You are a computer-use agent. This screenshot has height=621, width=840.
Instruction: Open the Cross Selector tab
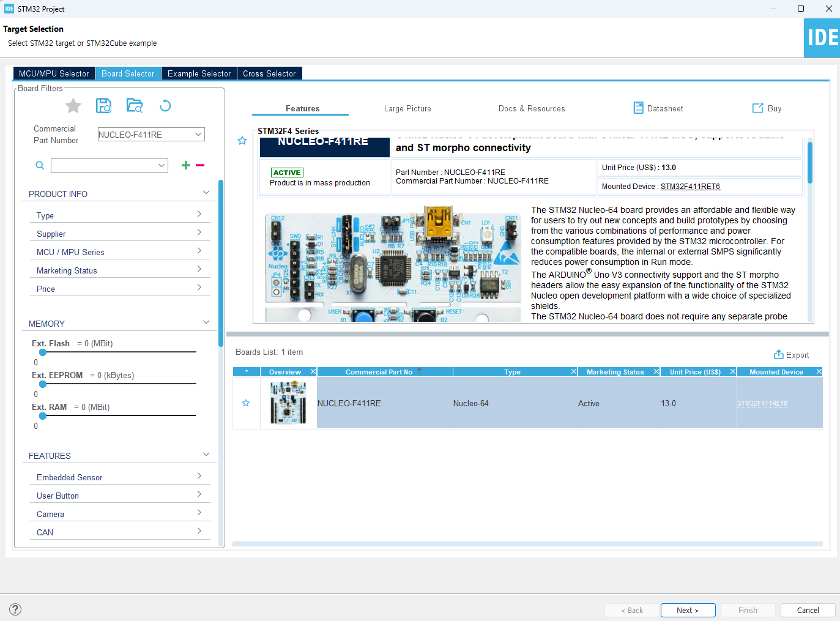pyautogui.click(x=269, y=73)
